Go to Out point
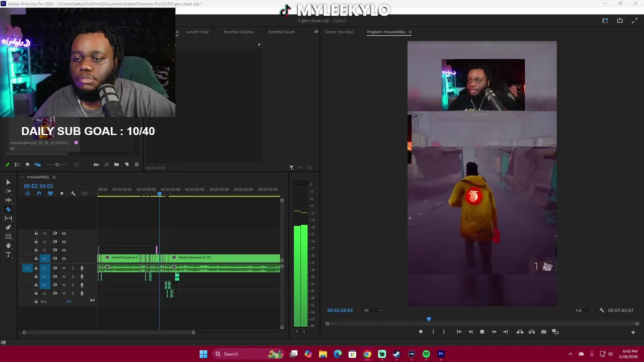 coord(506,332)
